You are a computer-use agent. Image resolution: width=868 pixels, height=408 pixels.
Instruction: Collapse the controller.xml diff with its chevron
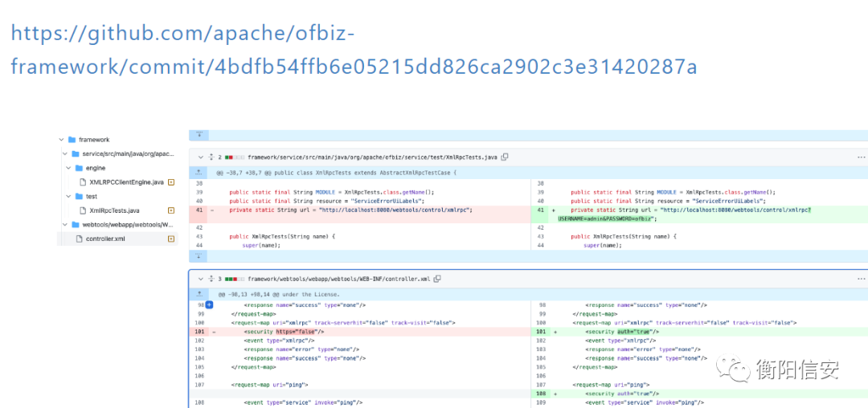coord(200,279)
